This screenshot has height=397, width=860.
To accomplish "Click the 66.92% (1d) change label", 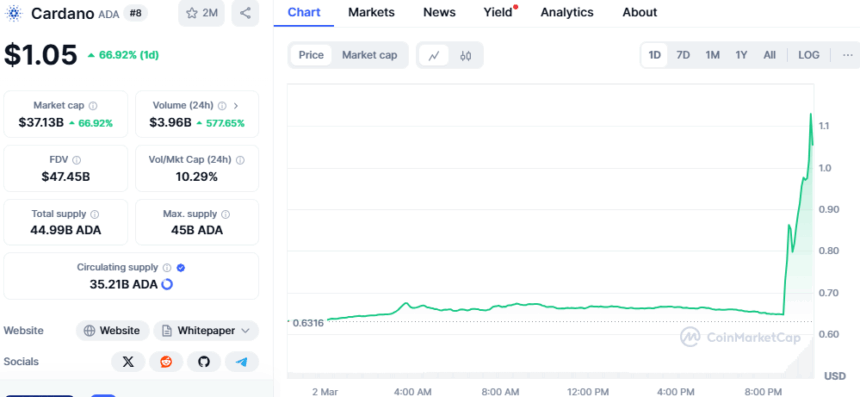I will [123, 55].
